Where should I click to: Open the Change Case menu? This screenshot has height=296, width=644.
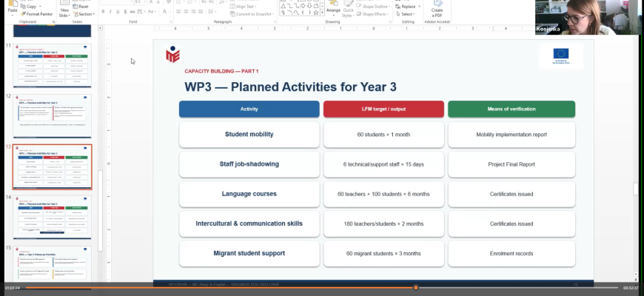(152, 12)
